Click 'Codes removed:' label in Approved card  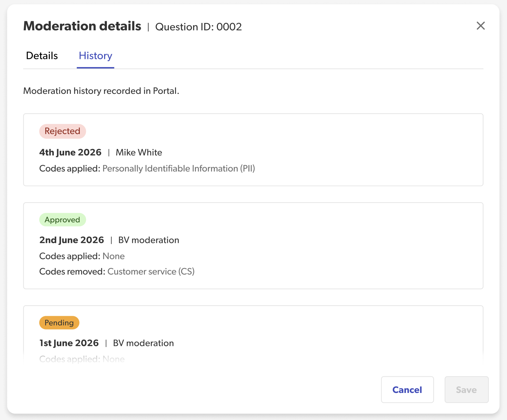click(72, 272)
